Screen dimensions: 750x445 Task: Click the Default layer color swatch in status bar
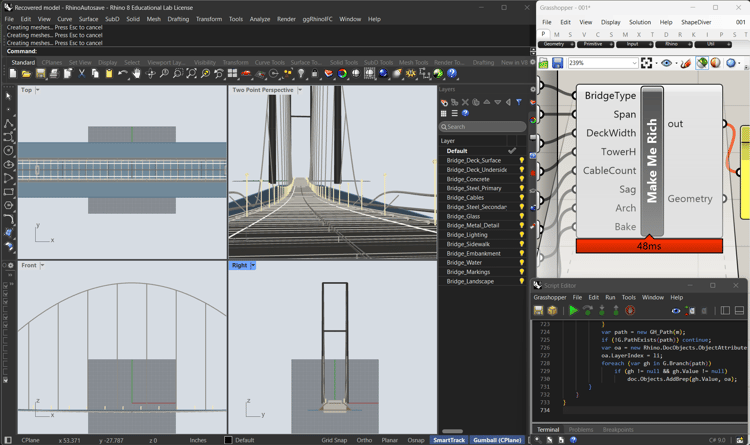coord(228,440)
